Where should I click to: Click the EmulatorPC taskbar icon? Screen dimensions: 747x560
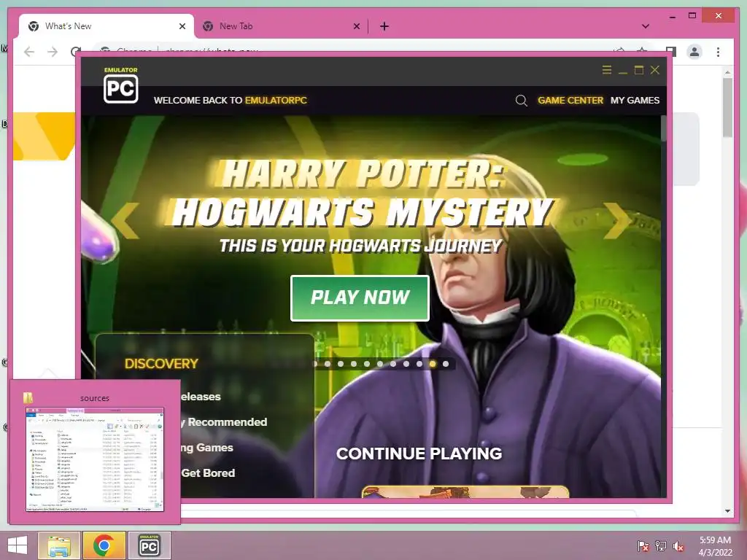pyautogui.click(x=149, y=545)
